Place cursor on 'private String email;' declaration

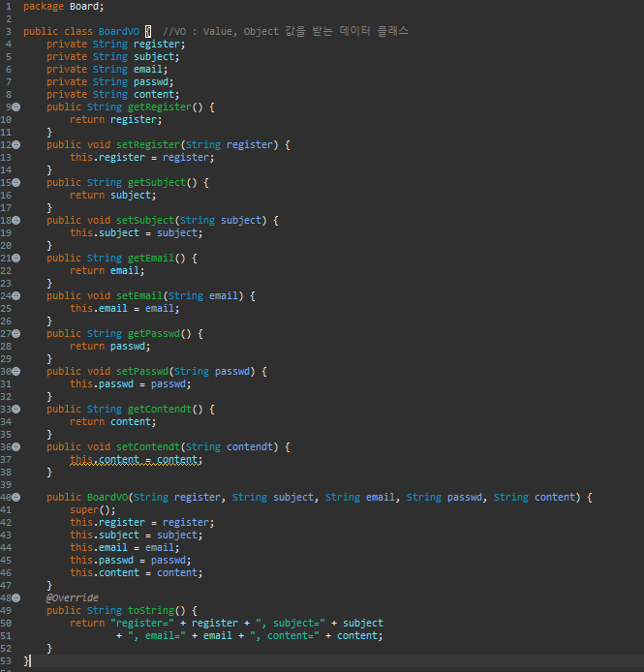click(x=107, y=70)
